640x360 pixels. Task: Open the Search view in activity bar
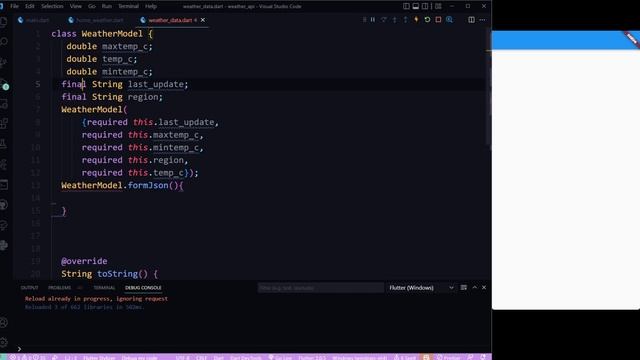(x=4, y=42)
